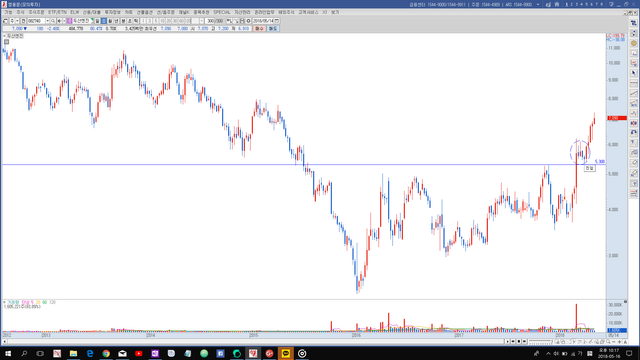Click the bottom toolbar zoom slider
The image size is (640, 360).
tap(540, 342)
